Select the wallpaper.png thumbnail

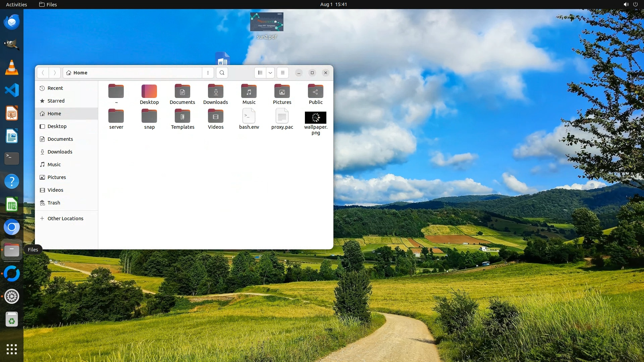tap(316, 118)
